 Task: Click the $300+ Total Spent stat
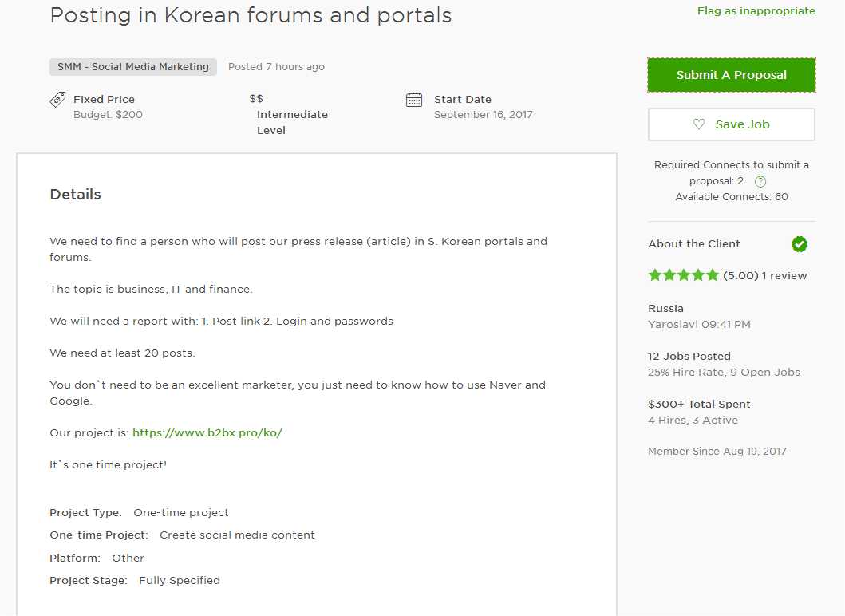click(699, 405)
